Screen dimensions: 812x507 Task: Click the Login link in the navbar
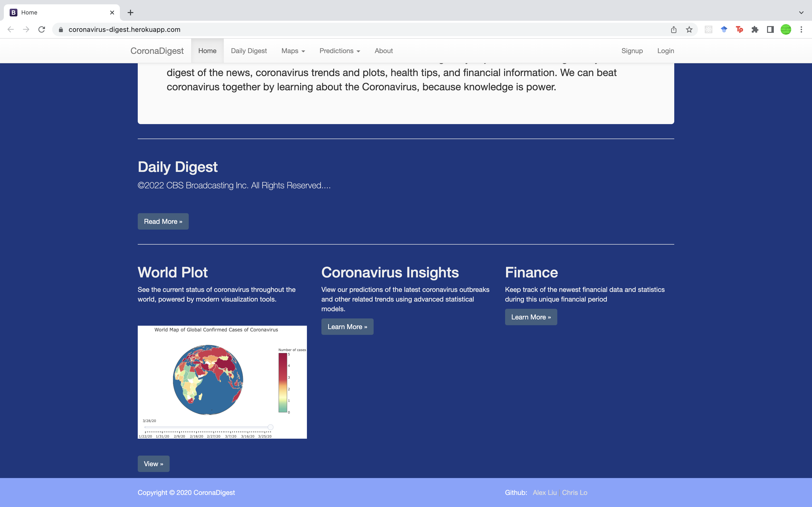click(x=665, y=50)
